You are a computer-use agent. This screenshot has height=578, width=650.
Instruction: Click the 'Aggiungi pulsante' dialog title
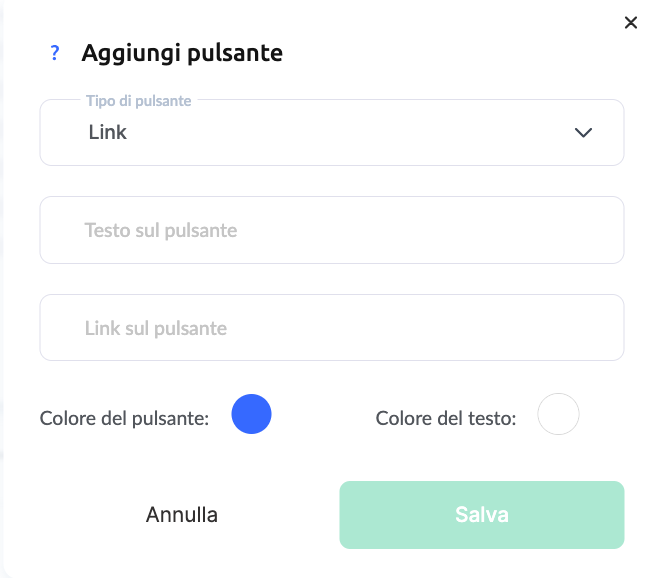(x=182, y=53)
